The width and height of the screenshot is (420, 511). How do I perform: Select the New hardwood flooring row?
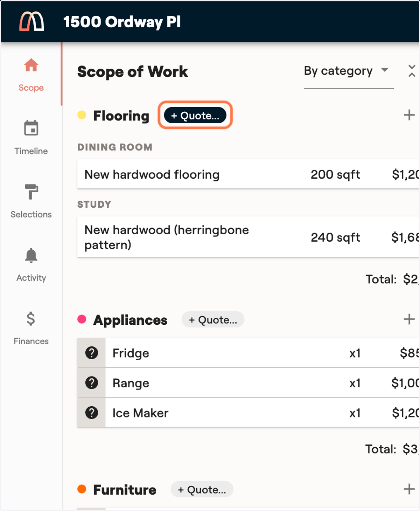248,174
